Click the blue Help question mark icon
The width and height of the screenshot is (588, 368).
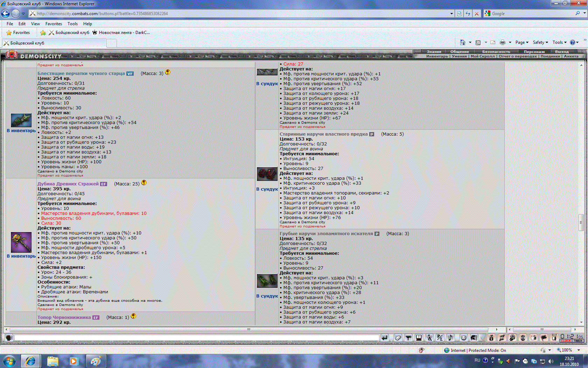(x=573, y=42)
